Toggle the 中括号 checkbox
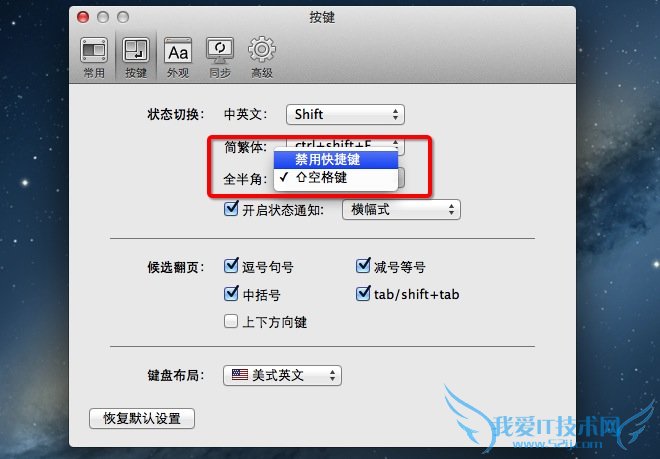The image size is (660, 459). pos(231,294)
